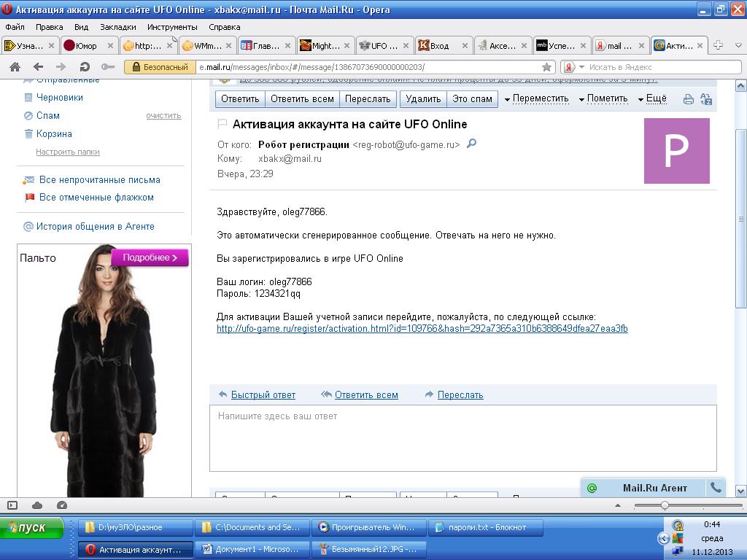Viewport: 747px width, 560px height.
Task: Open the Windows пуск Start button
Action: (x=32, y=527)
